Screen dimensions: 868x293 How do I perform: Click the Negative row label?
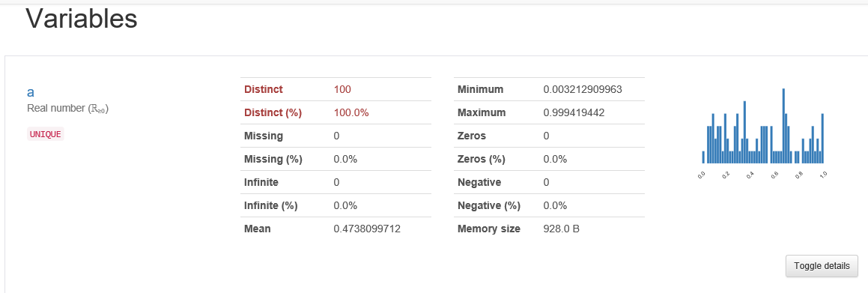point(479,182)
